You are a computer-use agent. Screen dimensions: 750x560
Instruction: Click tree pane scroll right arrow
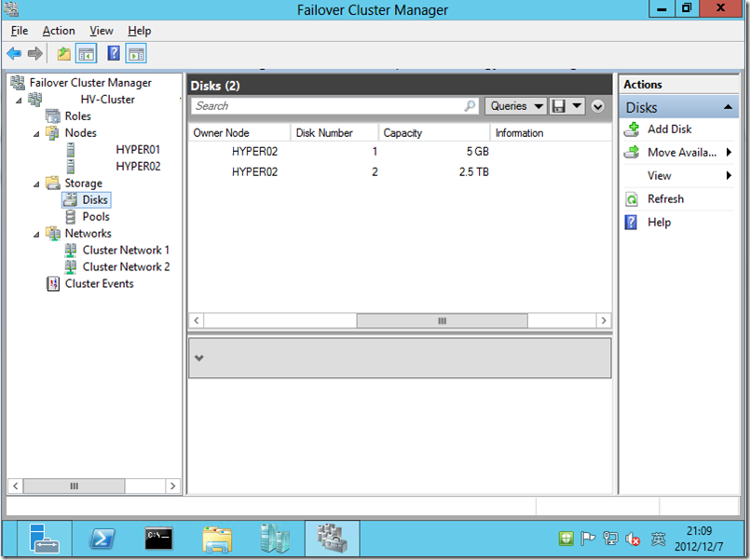(172, 485)
